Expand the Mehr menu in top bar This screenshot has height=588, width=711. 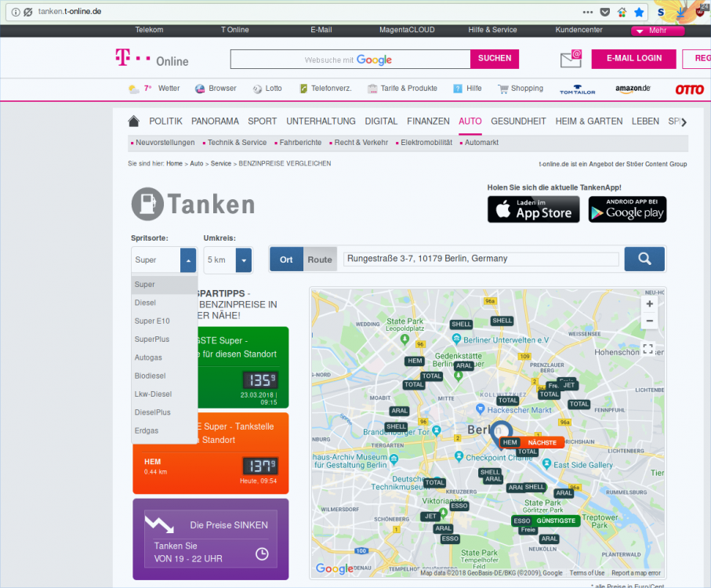658,31
